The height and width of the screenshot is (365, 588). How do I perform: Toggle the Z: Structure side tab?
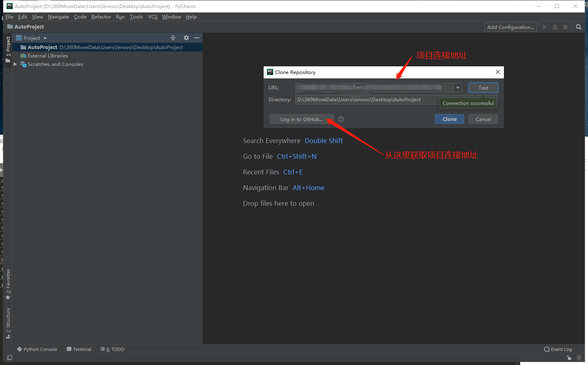(x=8, y=323)
